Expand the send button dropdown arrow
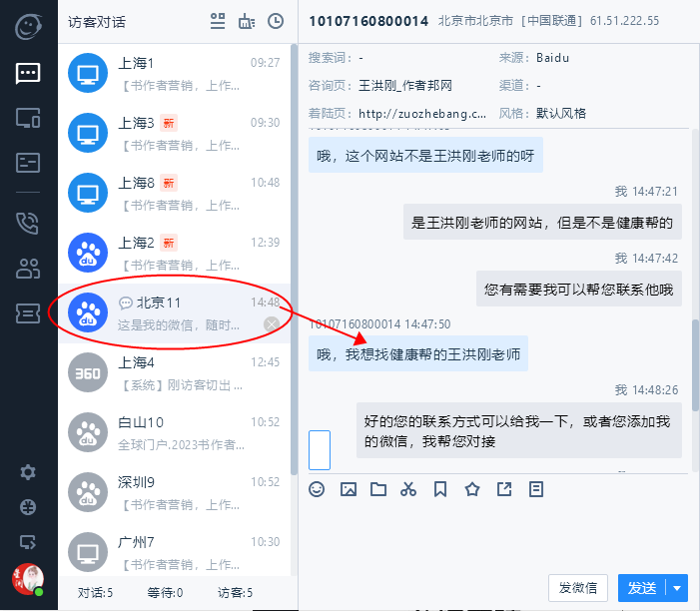Viewport: 700px width, 611px height. (x=678, y=588)
